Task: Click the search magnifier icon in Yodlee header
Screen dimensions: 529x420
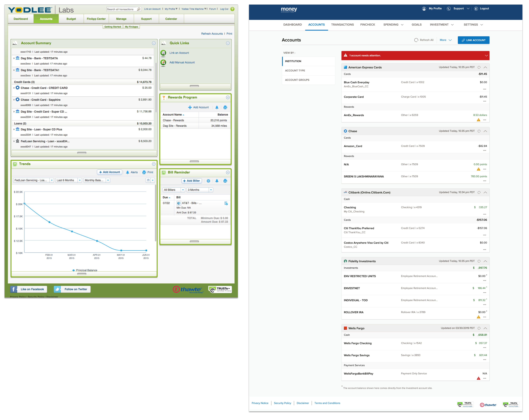Action: (139, 9)
